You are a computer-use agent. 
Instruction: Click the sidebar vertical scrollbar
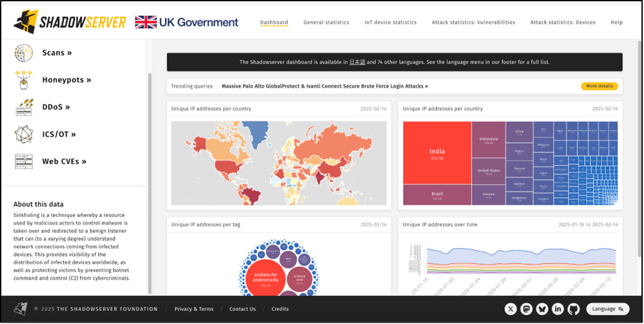coord(149,184)
